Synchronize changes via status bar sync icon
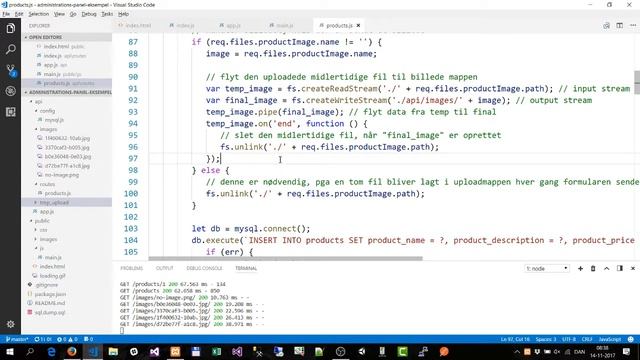Image resolution: width=640 pixels, height=360 pixels. point(43,339)
